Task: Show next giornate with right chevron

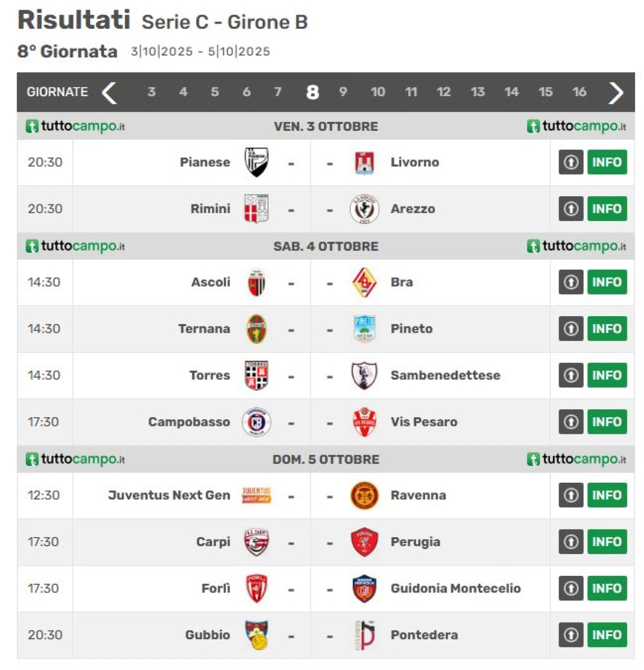Action: pyautogui.click(x=616, y=92)
